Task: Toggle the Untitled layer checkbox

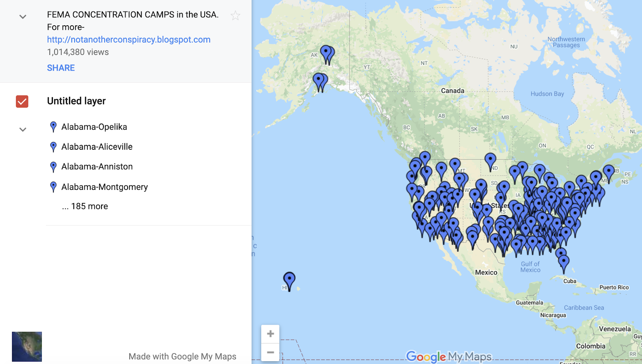Action: coord(22,102)
